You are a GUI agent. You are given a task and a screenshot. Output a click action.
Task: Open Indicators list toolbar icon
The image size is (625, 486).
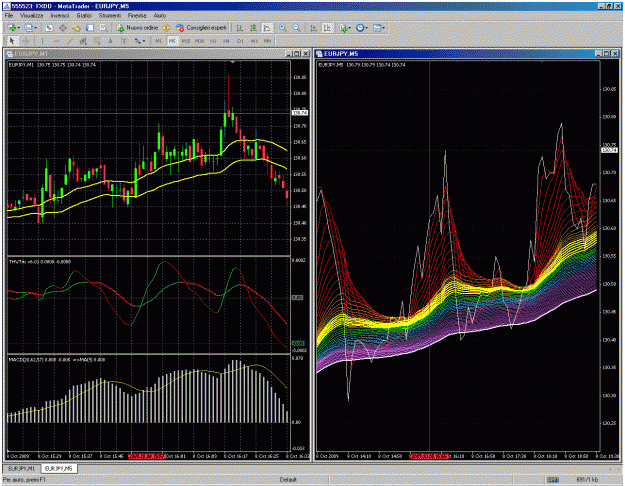pos(343,28)
